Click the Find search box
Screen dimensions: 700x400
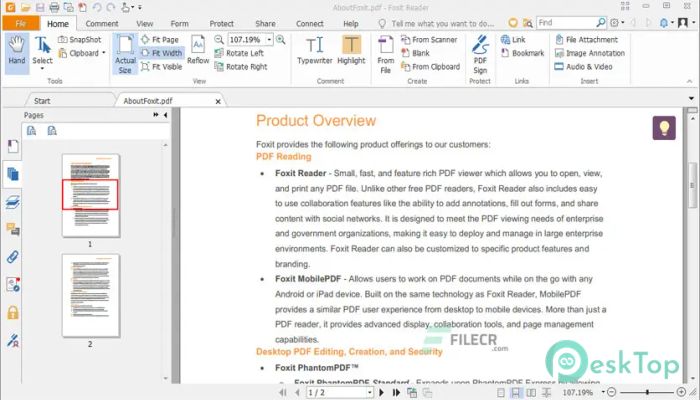pyautogui.click(x=566, y=22)
